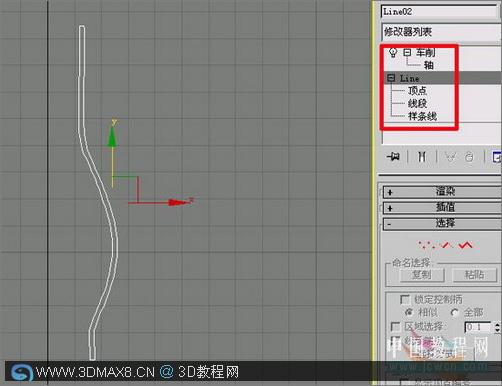Select the 车削 modifier in the stack

click(425, 52)
